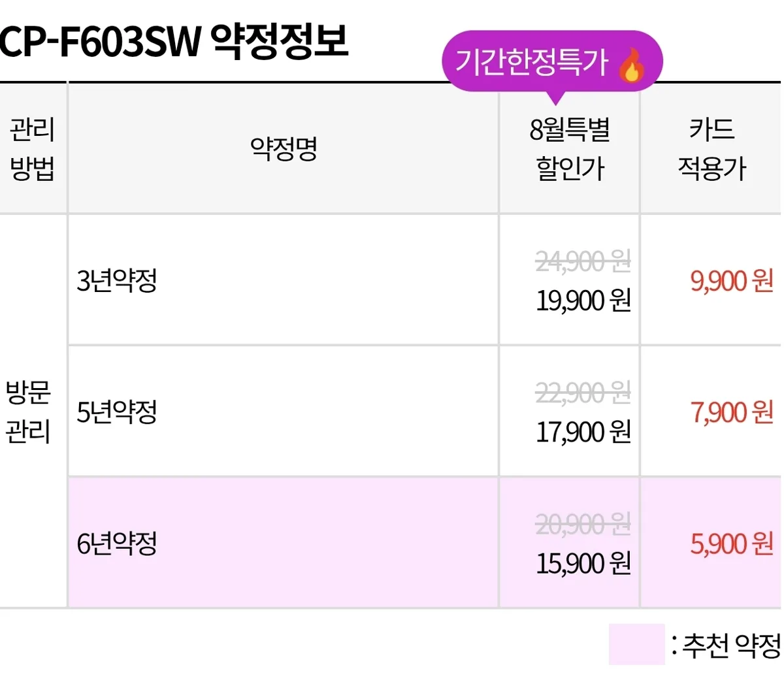Click the pink 추천 약정 legend swatch
The height and width of the screenshot is (682, 784).
pyautogui.click(x=636, y=644)
